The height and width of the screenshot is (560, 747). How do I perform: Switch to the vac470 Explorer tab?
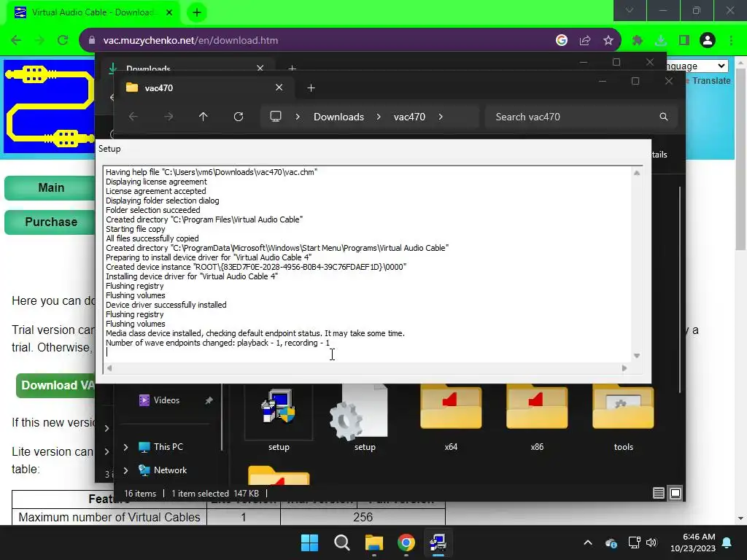coord(205,87)
